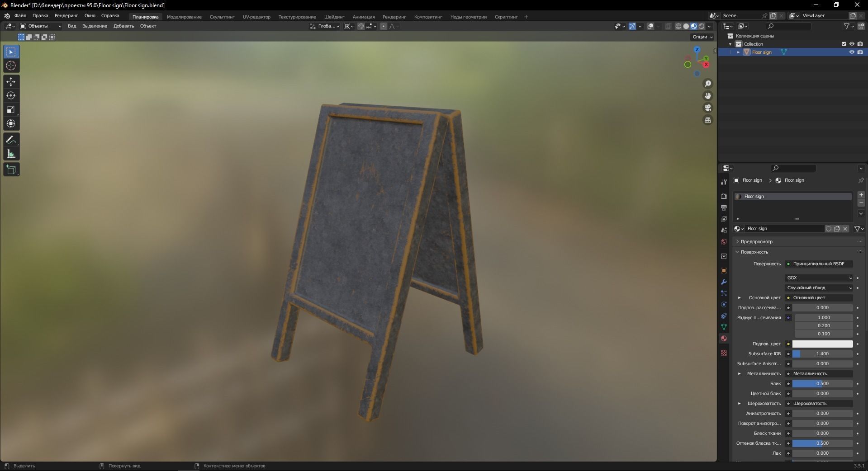Toggle rendered viewport shading mode

701,26
